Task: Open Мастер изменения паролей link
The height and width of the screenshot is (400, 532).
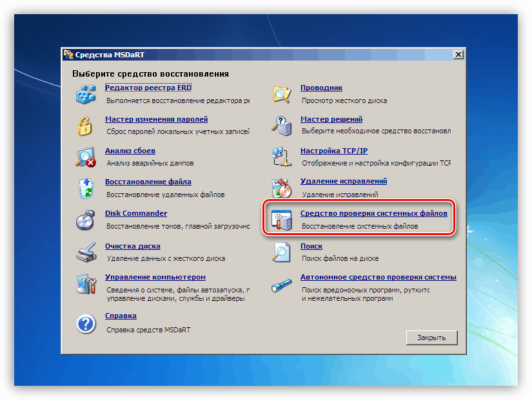Action: click(x=157, y=119)
